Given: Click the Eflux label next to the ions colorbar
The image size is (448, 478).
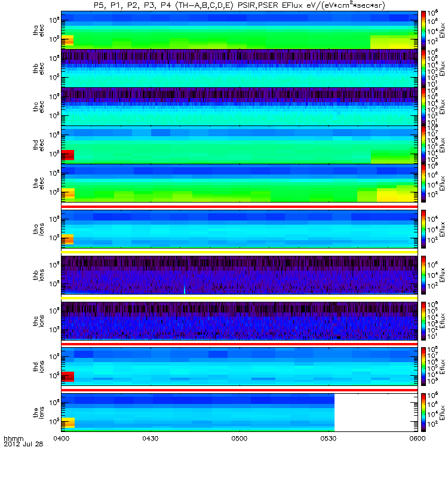Looking at the screenshot, I should (x=443, y=412).
